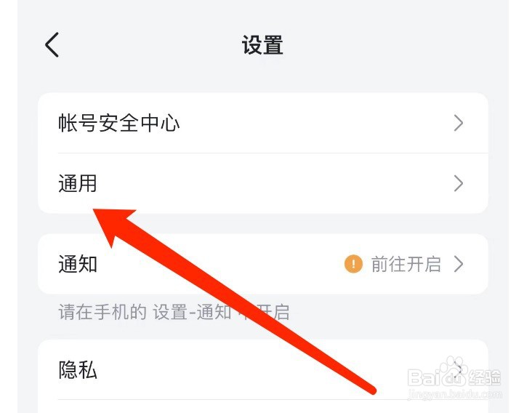This screenshot has height=413, width=532.
Task: Click the jingyan.baidu.com watermark link
Action: click(454, 394)
